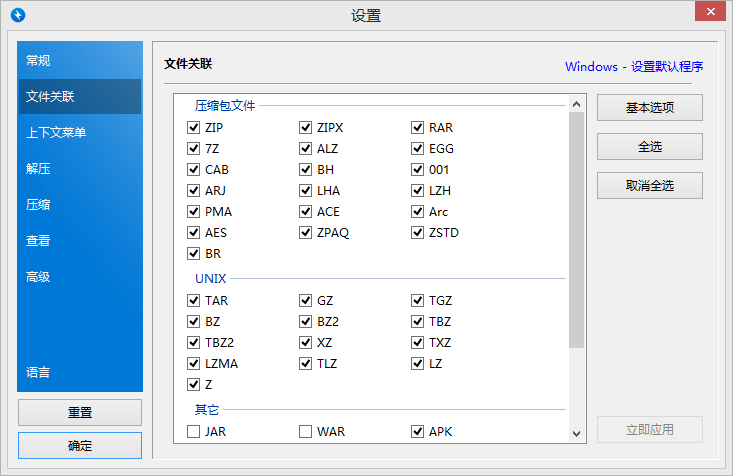Toggle the Arc checkbox
This screenshot has height=476, width=733.
coord(417,211)
